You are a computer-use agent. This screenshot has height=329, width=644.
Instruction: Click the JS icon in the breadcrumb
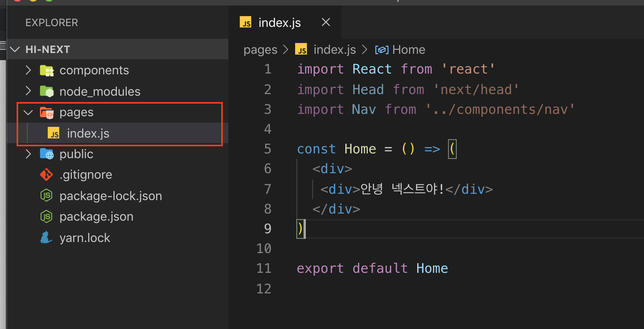(x=301, y=49)
